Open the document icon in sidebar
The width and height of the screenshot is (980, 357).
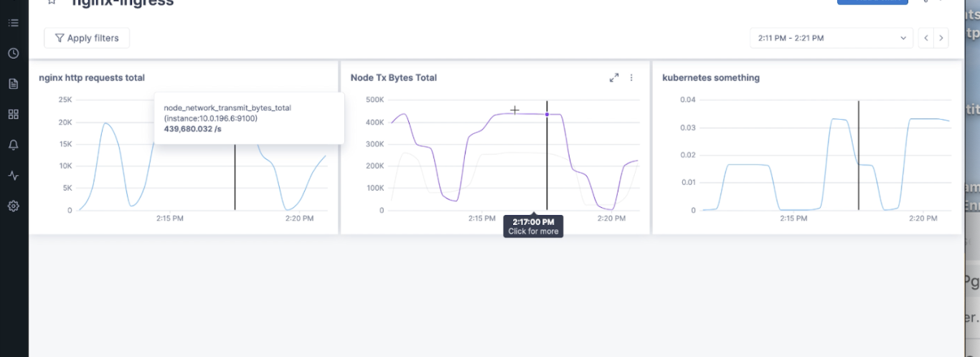13,84
